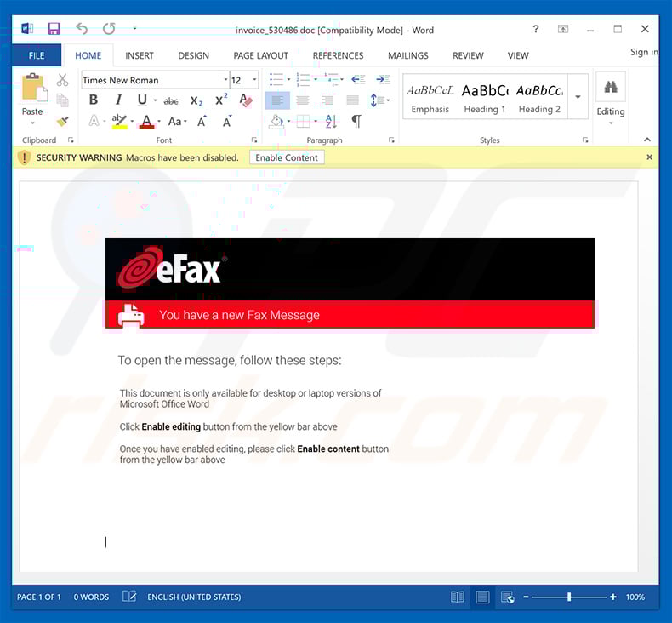Switch to Print Layout view
Screen dimensions: 672x623
[x=482, y=597]
